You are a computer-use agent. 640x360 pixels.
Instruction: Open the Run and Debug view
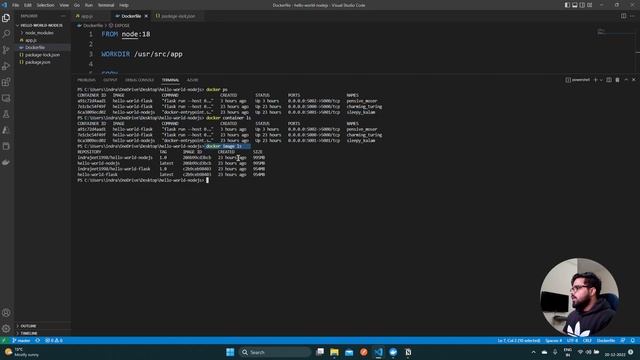click(x=6, y=66)
